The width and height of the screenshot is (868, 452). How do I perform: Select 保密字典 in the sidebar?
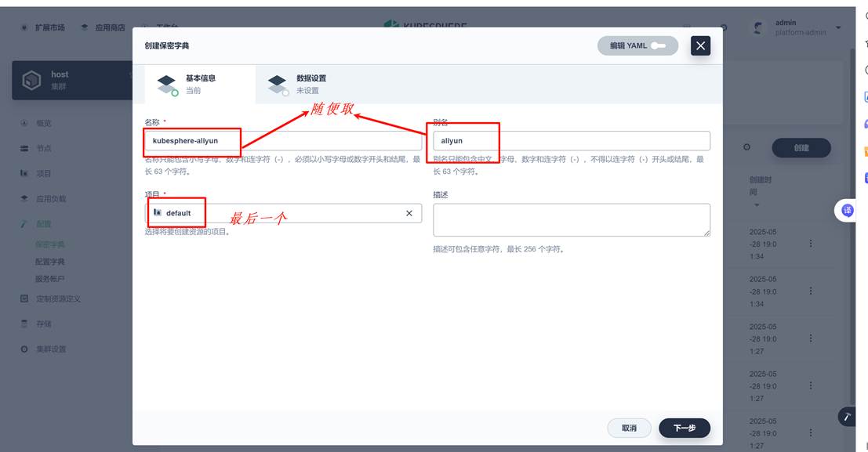click(x=50, y=244)
